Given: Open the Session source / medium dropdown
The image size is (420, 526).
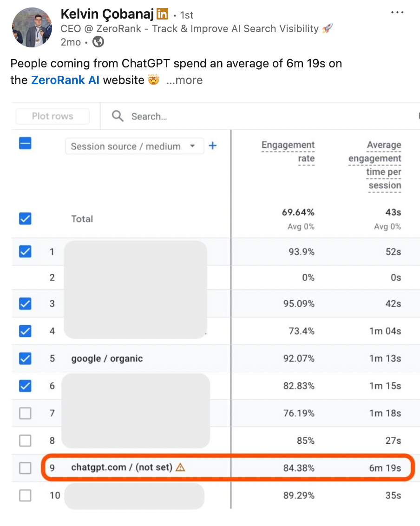Looking at the screenshot, I should pos(135,146).
